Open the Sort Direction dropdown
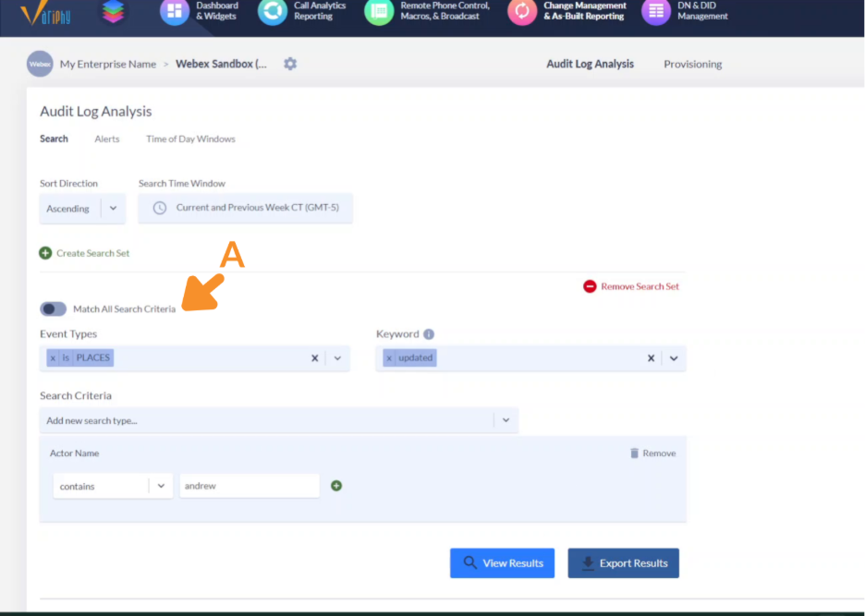Screen dimensions: 865x616 click(x=82, y=209)
